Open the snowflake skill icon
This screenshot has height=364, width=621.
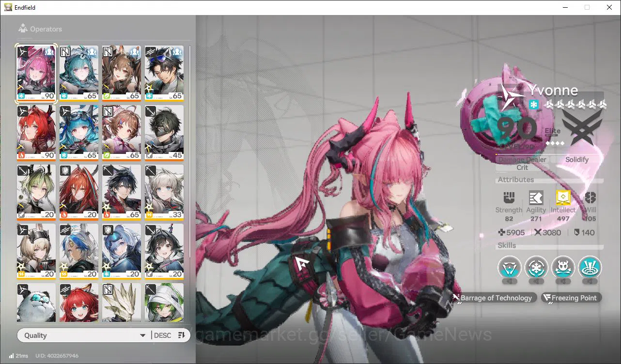536,268
